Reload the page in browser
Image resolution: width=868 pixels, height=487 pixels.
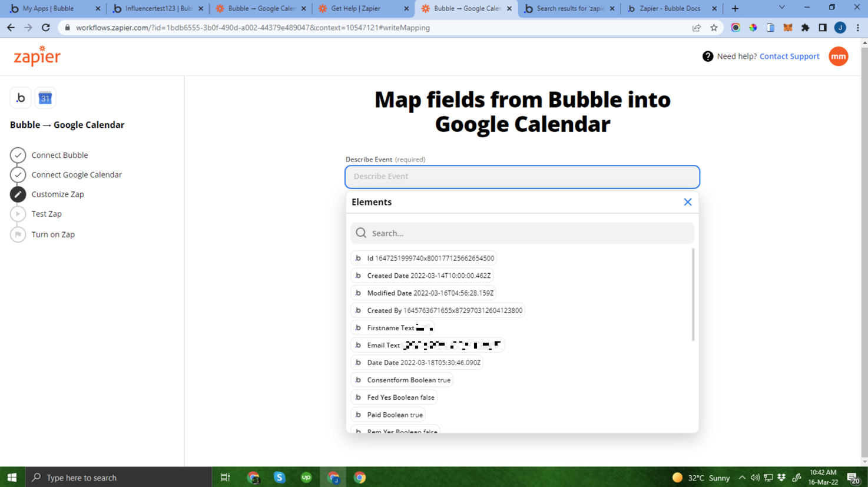pyautogui.click(x=46, y=28)
